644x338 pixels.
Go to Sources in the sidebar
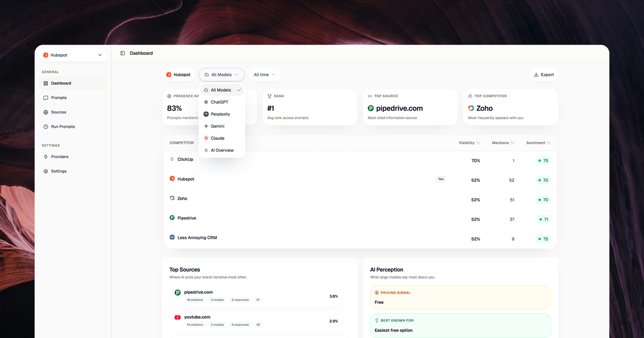tap(73, 112)
